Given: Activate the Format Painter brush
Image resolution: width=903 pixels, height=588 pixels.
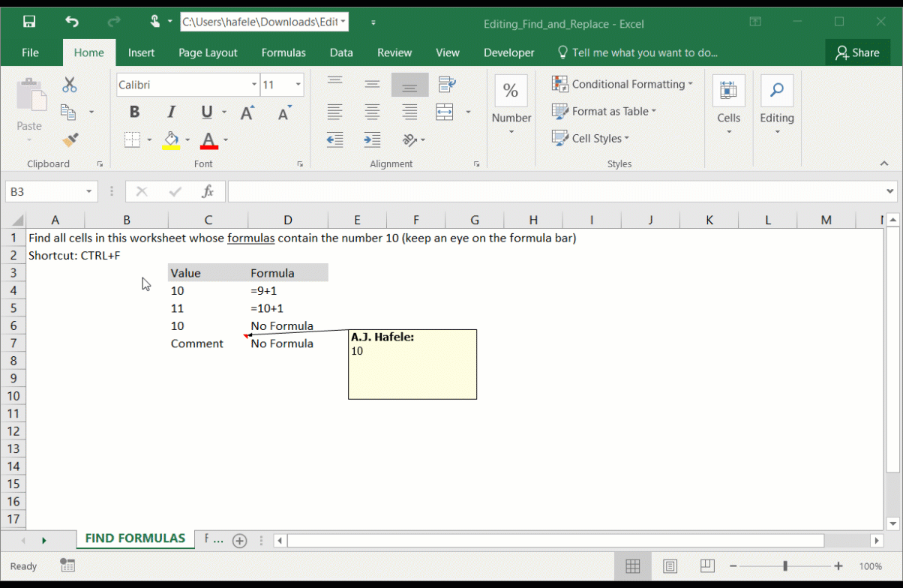Looking at the screenshot, I should [x=70, y=139].
